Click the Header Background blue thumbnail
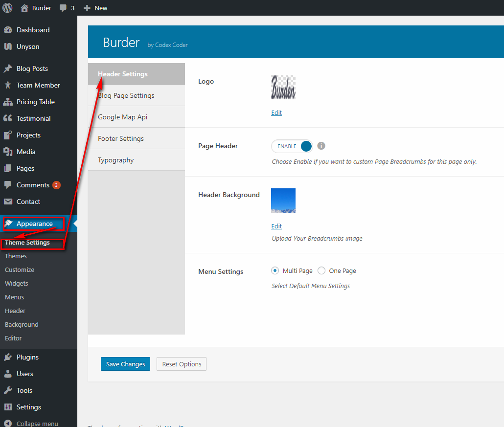 point(283,201)
